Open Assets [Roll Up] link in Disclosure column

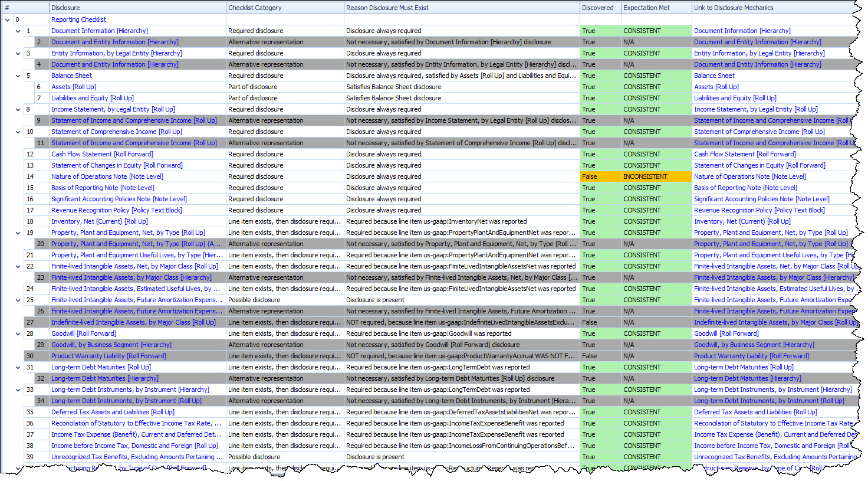[73, 87]
